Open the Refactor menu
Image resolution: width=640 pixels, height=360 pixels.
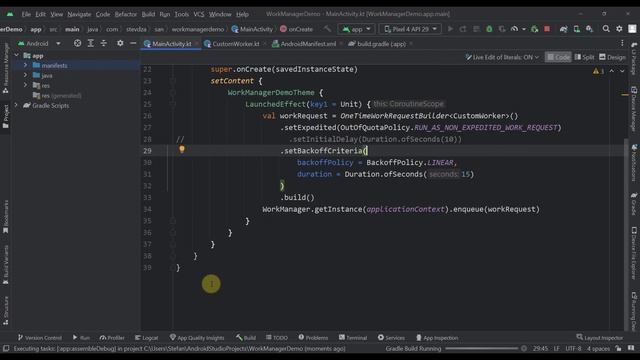pos(125,14)
